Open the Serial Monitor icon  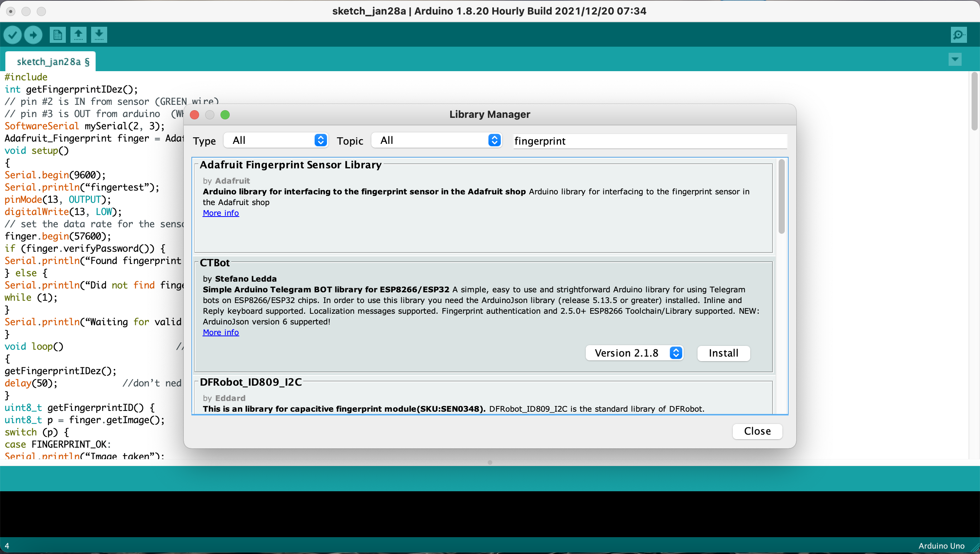[x=959, y=35]
